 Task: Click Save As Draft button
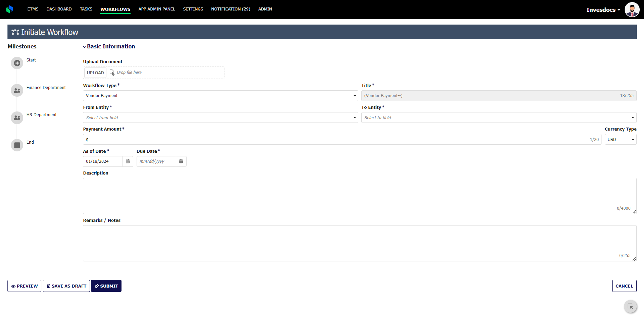pos(66,286)
